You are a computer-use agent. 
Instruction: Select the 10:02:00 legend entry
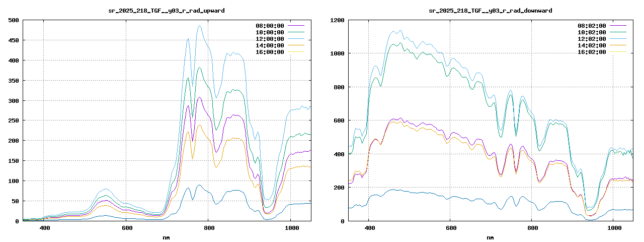point(602,32)
